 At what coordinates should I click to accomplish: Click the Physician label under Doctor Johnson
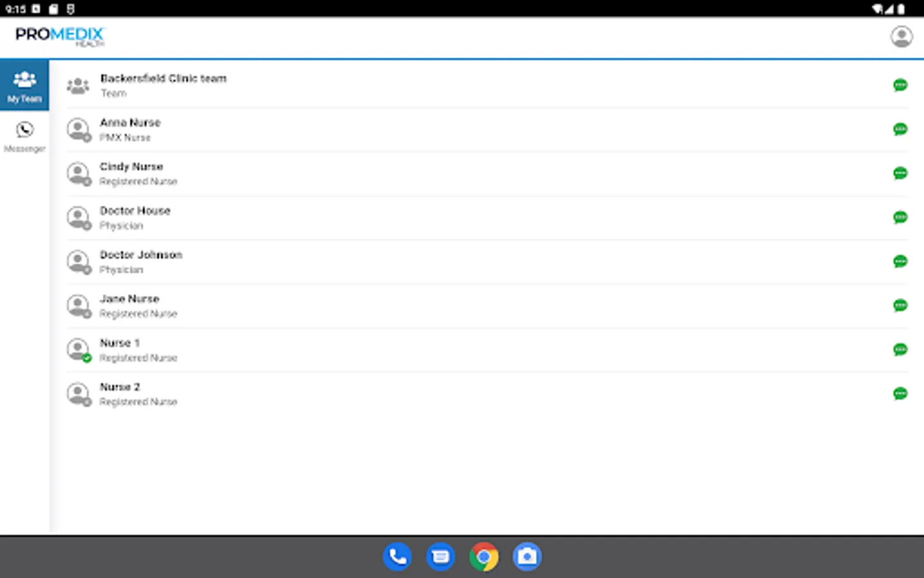(121, 270)
